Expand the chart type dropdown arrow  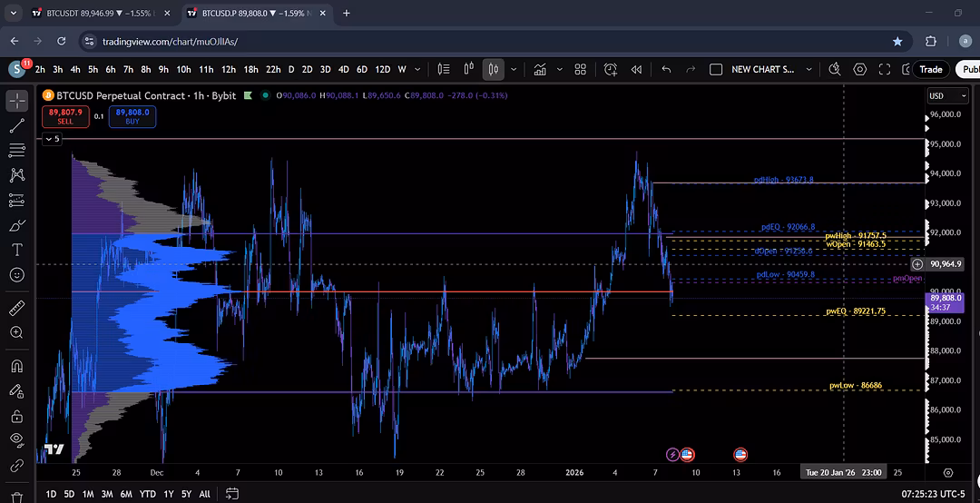pos(514,69)
